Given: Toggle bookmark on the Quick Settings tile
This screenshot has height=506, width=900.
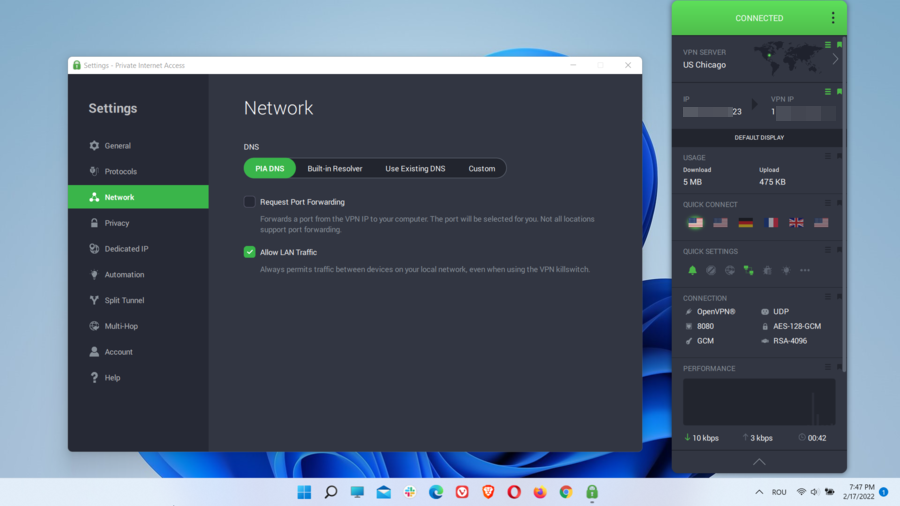Looking at the screenshot, I should point(839,250).
